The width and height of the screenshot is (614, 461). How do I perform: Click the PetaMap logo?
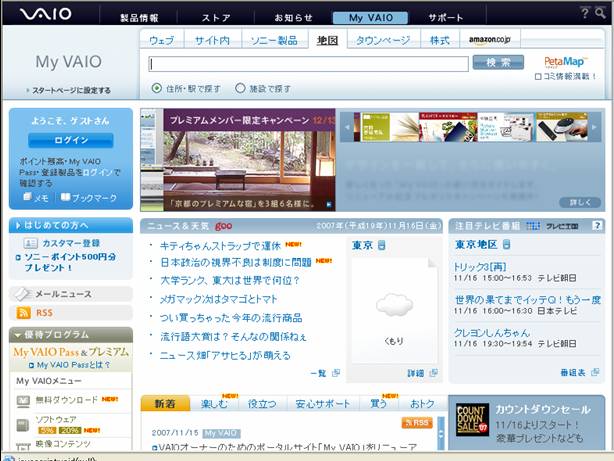pos(564,62)
